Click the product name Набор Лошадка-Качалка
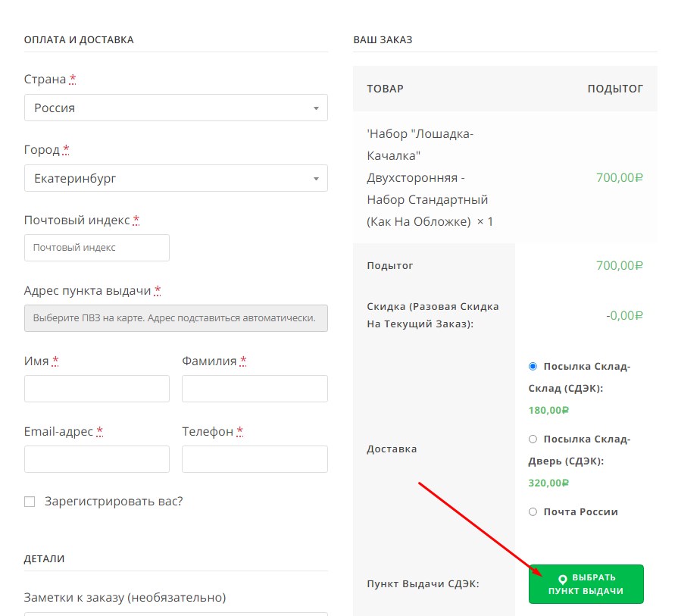The width and height of the screenshot is (678, 616). (x=420, y=145)
